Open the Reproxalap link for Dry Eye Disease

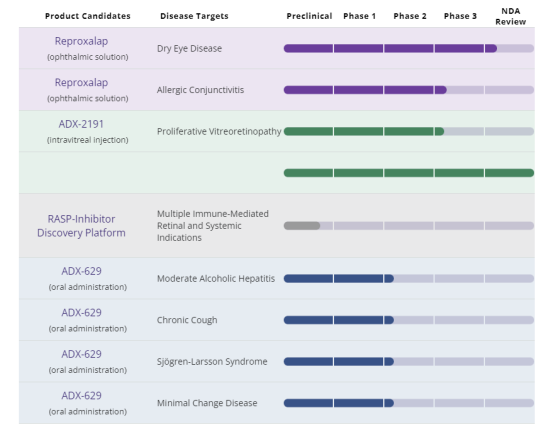click(81, 41)
